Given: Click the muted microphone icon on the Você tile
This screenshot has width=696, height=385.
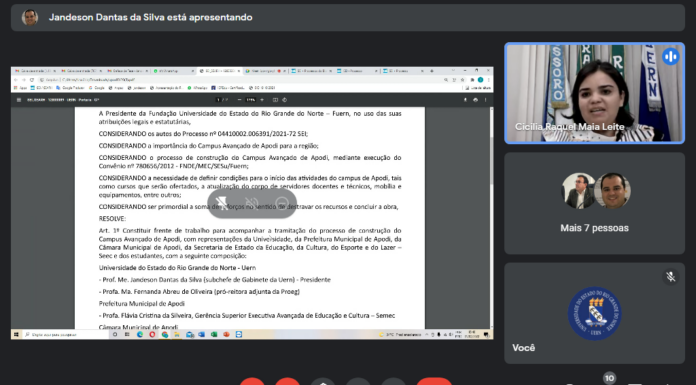Looking at the screenshot, I should 670,277.
